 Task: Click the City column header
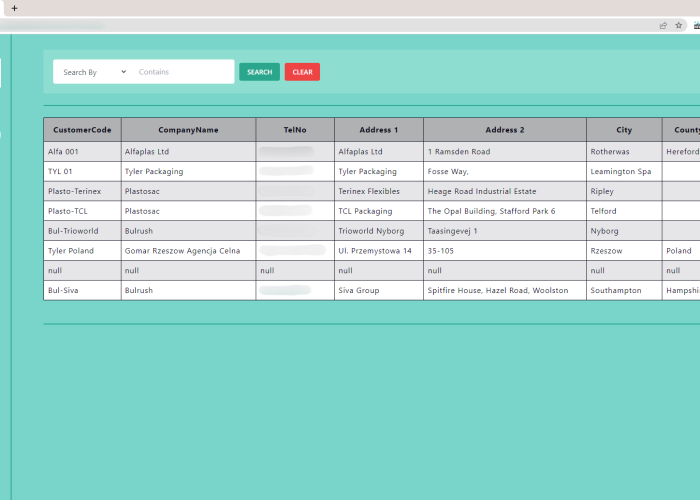pyautogui.click(x=624, y=130)
